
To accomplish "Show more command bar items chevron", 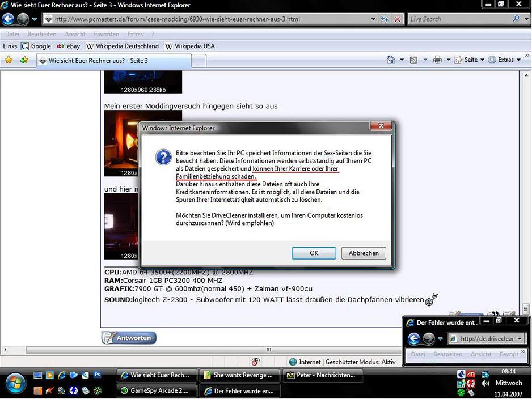I will point(527,55).
